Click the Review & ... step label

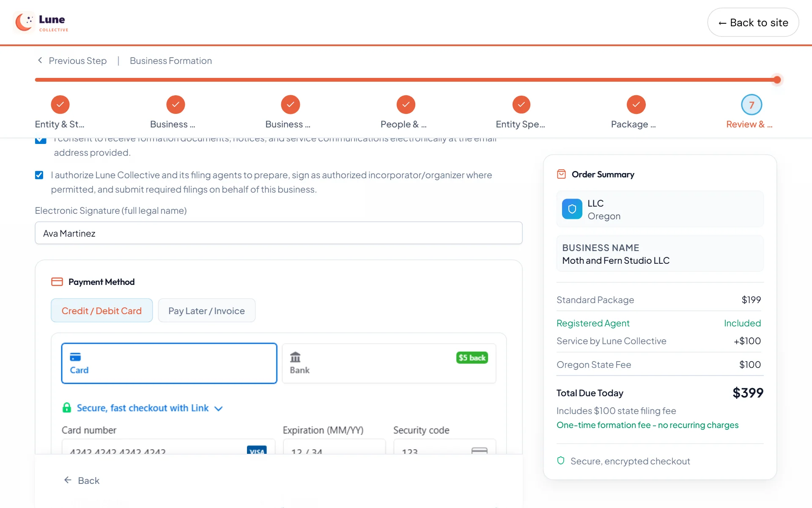(749, 124)
